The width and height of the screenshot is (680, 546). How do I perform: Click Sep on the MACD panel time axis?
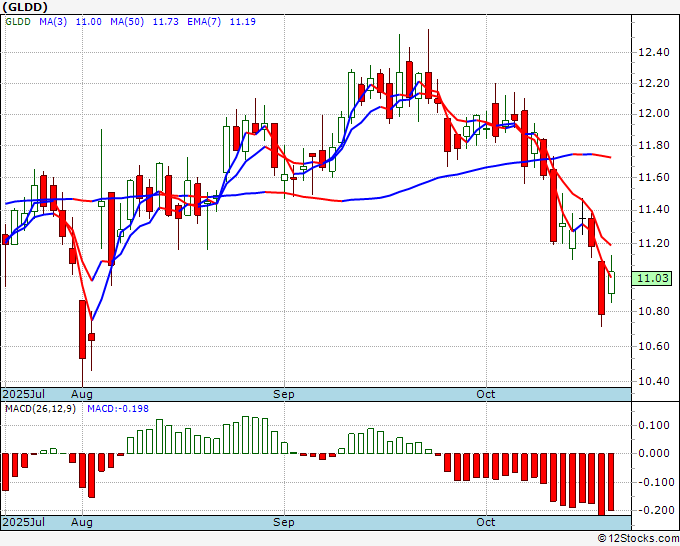(284, 522)
